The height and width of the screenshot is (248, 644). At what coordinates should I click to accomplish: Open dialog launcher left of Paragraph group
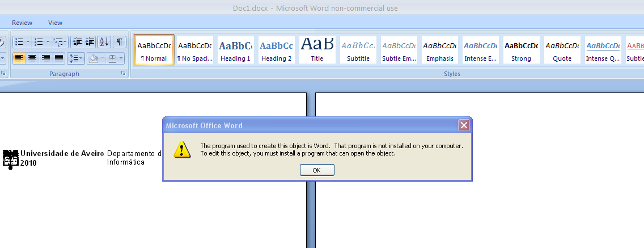point(3,74)
